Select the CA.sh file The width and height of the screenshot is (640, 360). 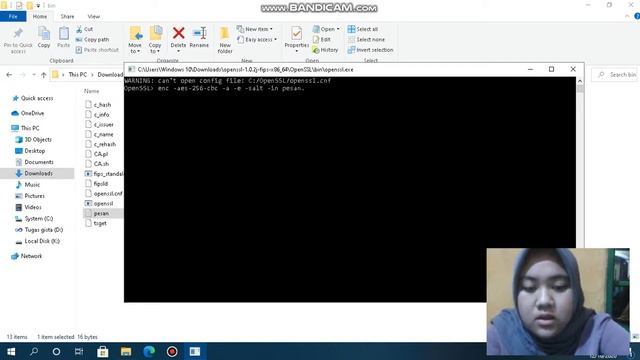97,164
